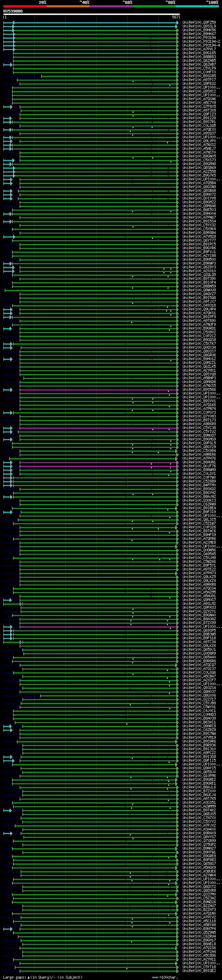
Task: Open hit UniRef100_Q9FZ59
Action: [199, 23]
